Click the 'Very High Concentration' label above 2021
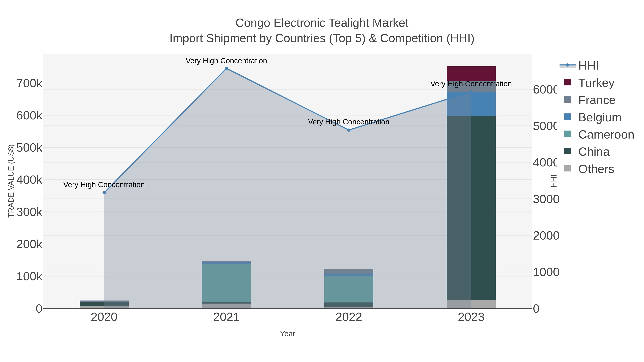644x362 pixels. [x=226, y=61]
